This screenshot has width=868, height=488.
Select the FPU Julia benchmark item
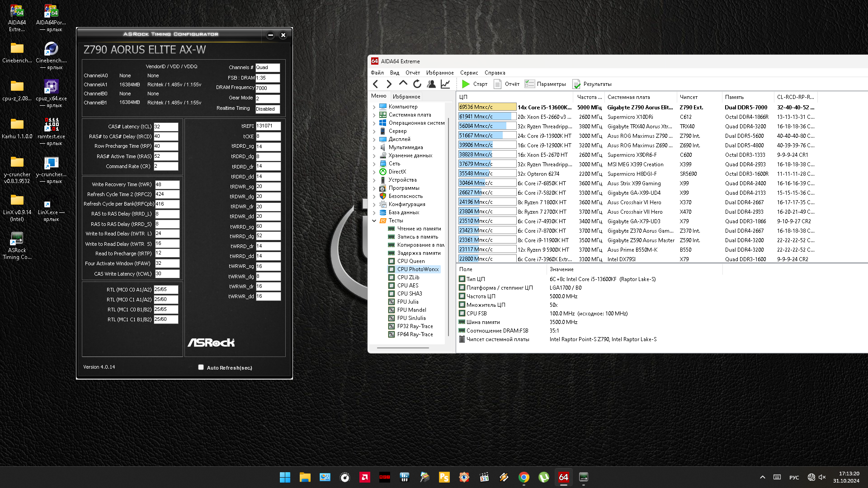click(x=407, y=302)
